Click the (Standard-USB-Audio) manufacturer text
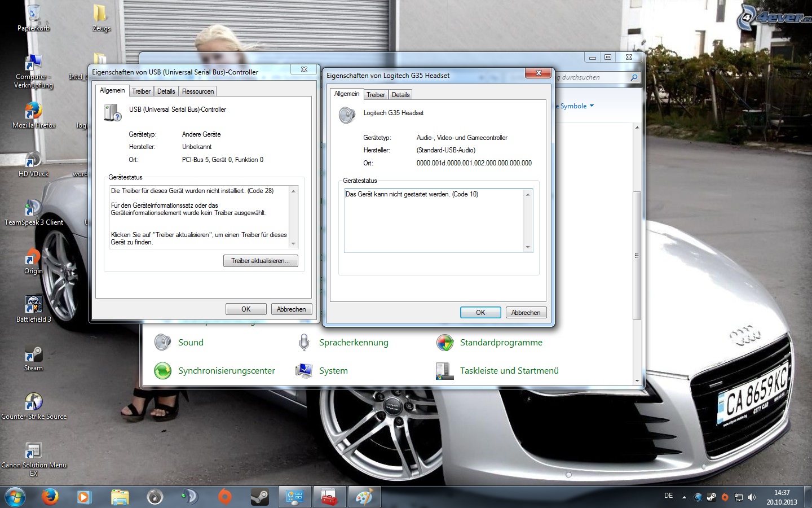The width and height of the screenshot is (812, 508). pyautogui.click(x=445, y=150)
